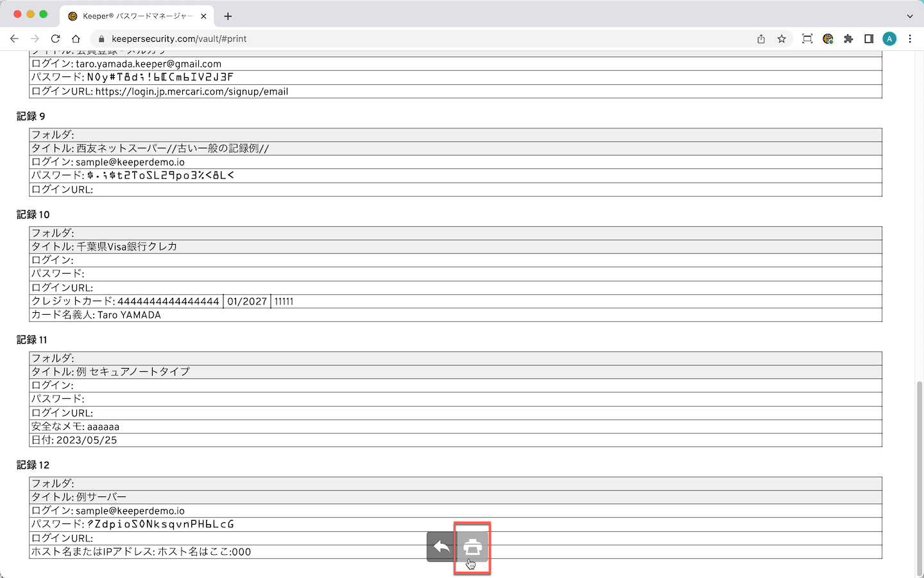Bookmark this page with the star icon
924x578 pixels.
point(782,39)
